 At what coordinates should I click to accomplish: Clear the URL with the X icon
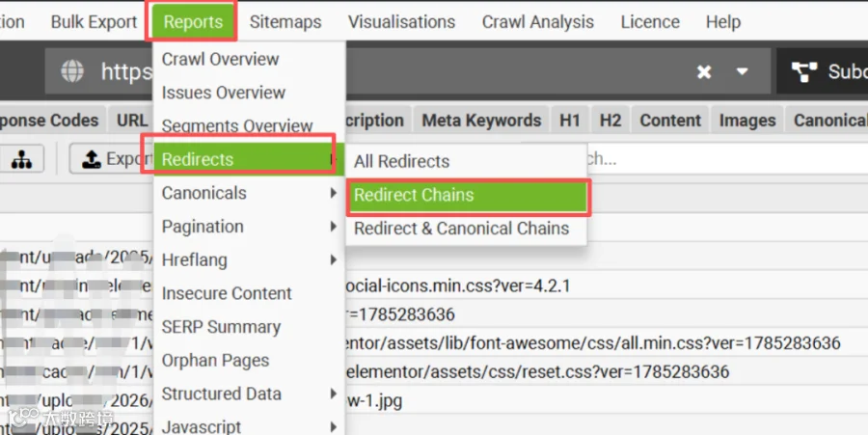[704, 72]
